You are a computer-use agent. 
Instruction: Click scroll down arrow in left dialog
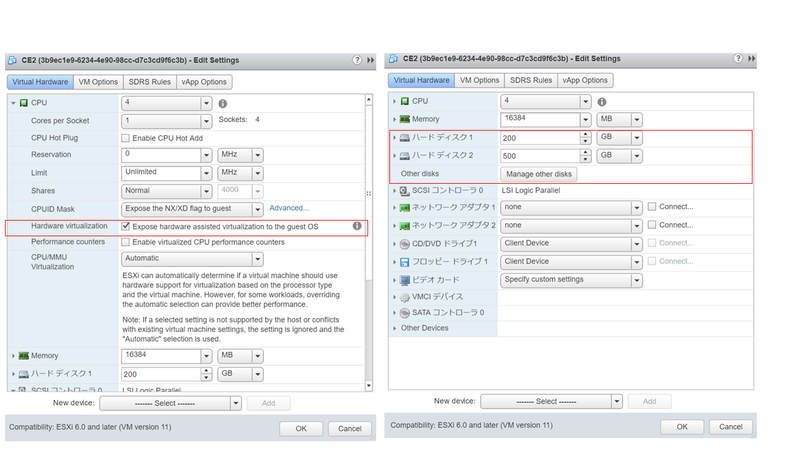pyautogui.click(x=369, y=386)
